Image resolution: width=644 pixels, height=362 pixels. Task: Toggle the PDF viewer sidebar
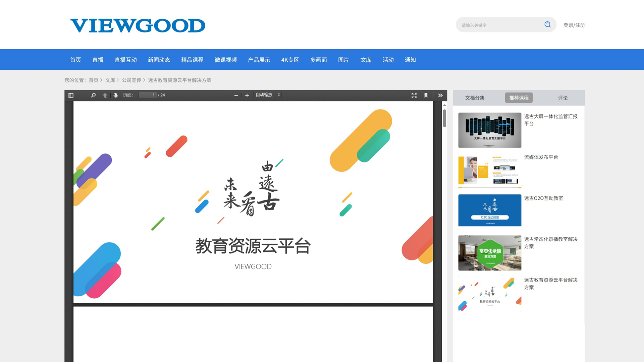(x=71, y=95)
